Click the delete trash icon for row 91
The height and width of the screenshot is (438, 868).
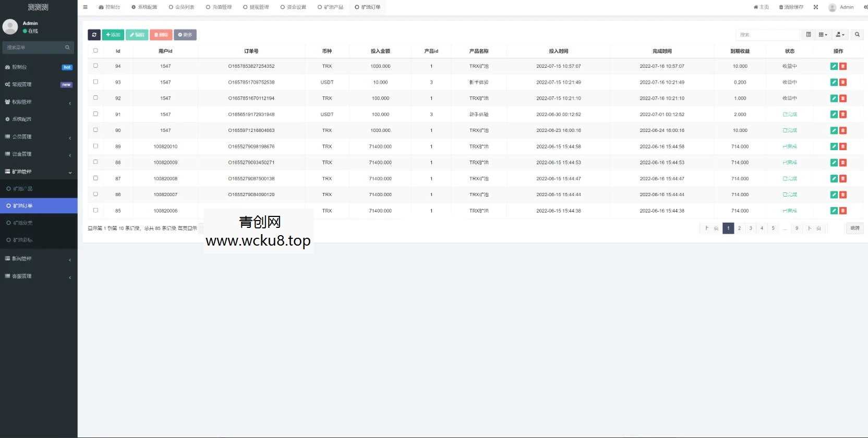843,114
